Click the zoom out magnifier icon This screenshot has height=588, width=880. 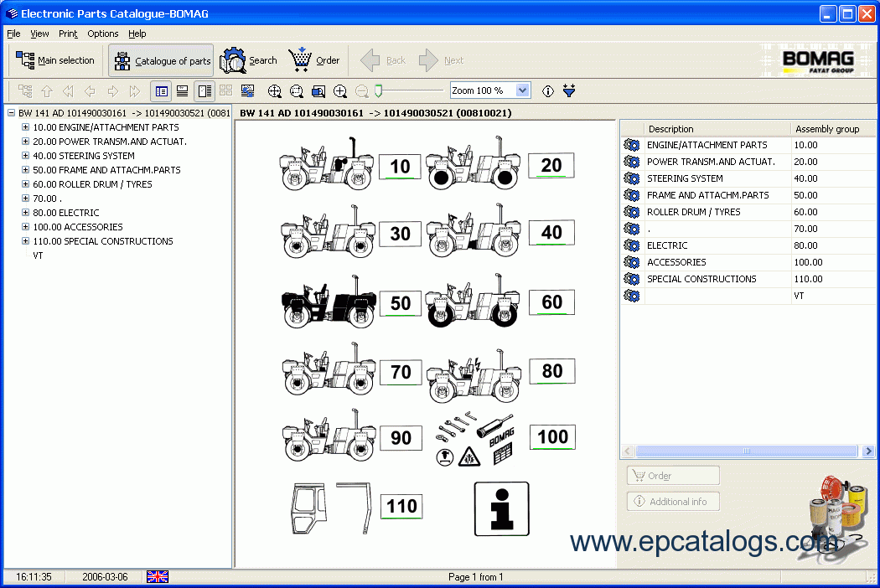pos(362,91)
